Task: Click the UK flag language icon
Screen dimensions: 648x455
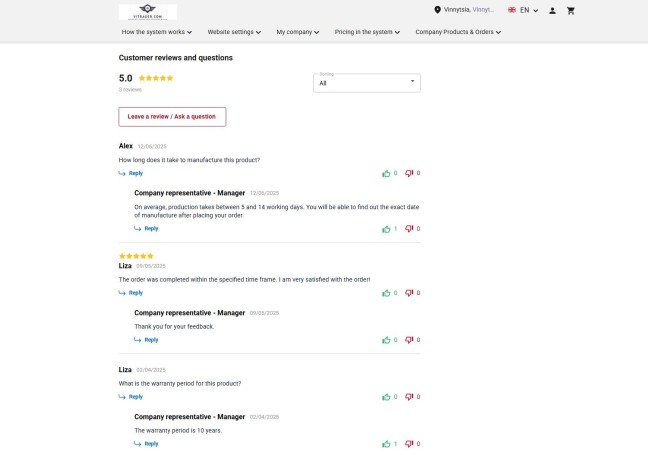Action: (x=512, y=10)
